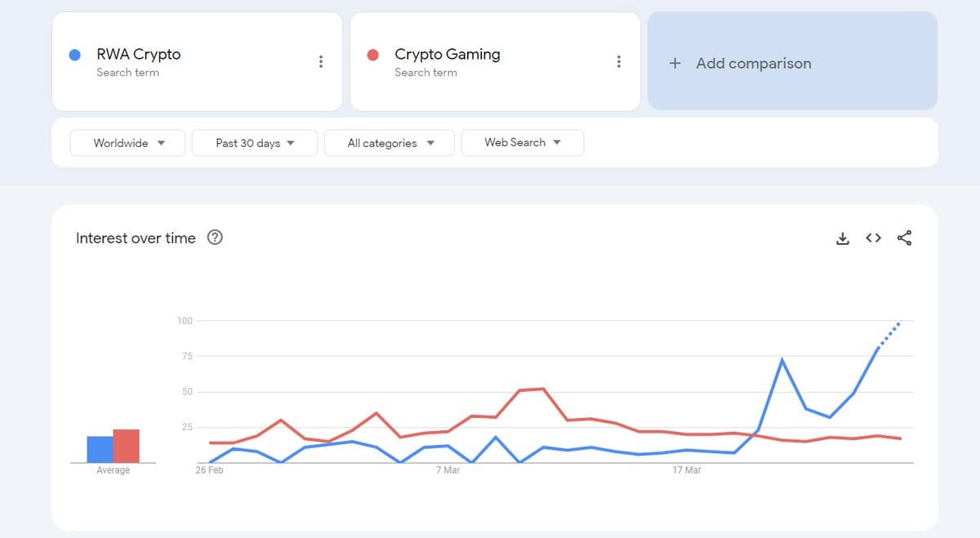Click the dotted end of blue line
This screenshot has width=980, height=538.
click(x=890, y=333)
